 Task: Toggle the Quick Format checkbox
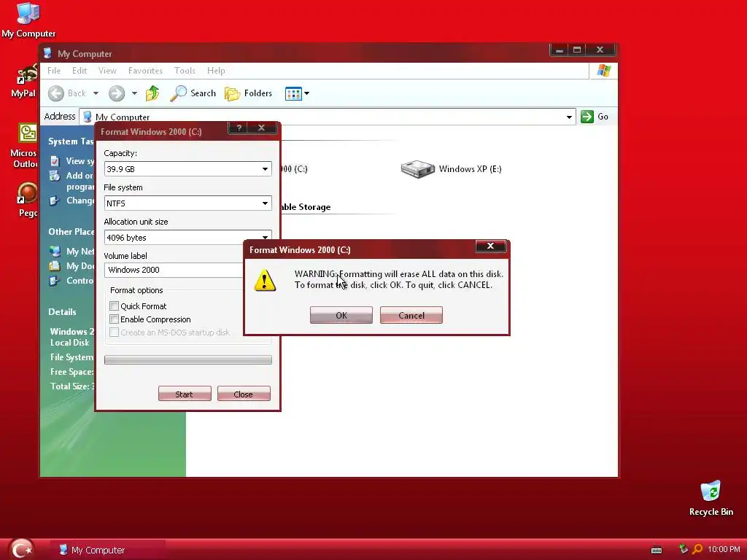(115, 306)
